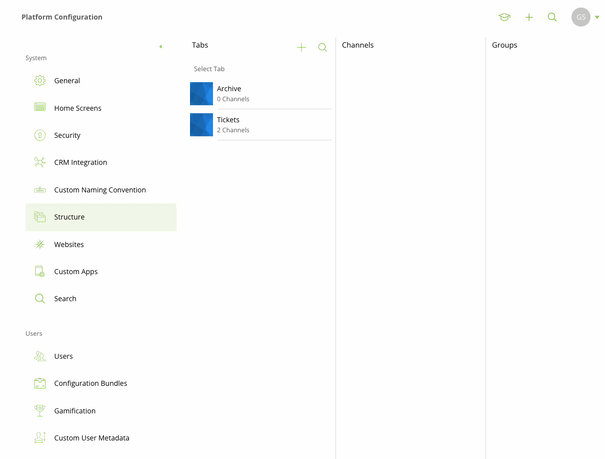Image resolution: width=605 pixels, height=459 pixels.
Task: Collapse the sidebar with green arrow
Action: 161,47
